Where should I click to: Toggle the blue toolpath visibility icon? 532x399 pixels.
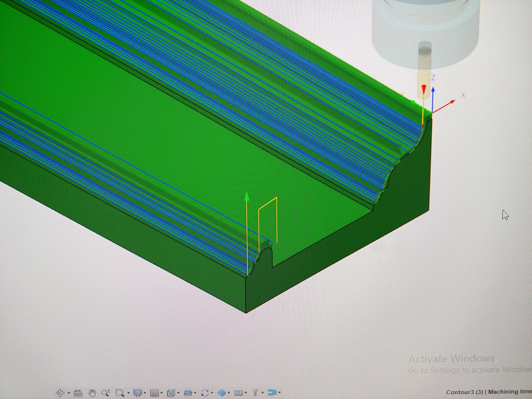[x=222, y=393]
